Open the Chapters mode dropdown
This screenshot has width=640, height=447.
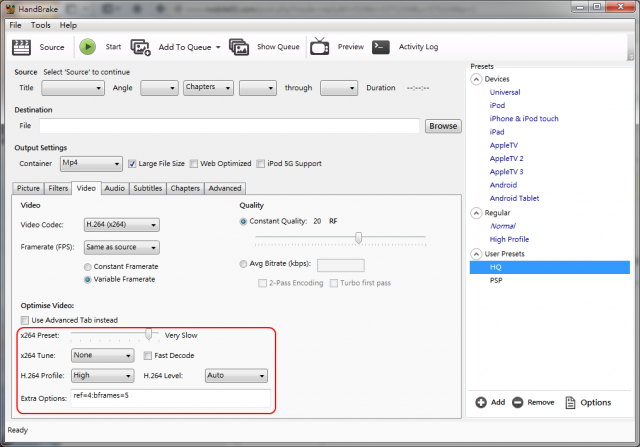pyautogui.click(x=208, y=87)
